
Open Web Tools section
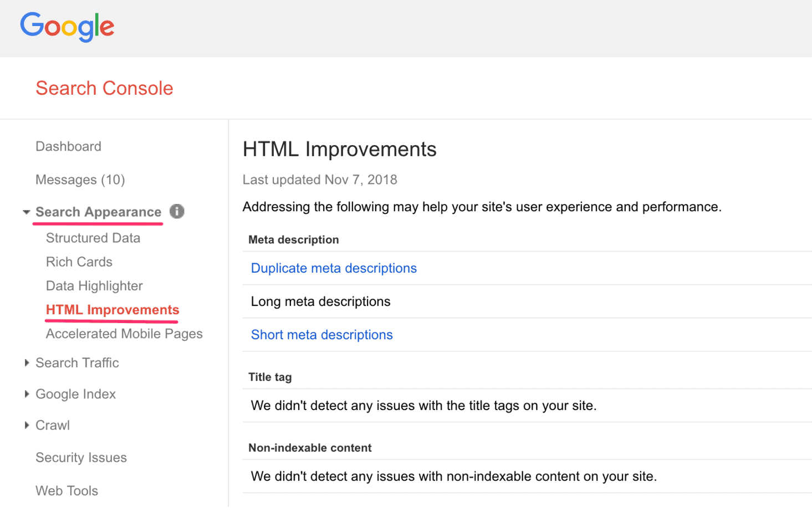67,490
